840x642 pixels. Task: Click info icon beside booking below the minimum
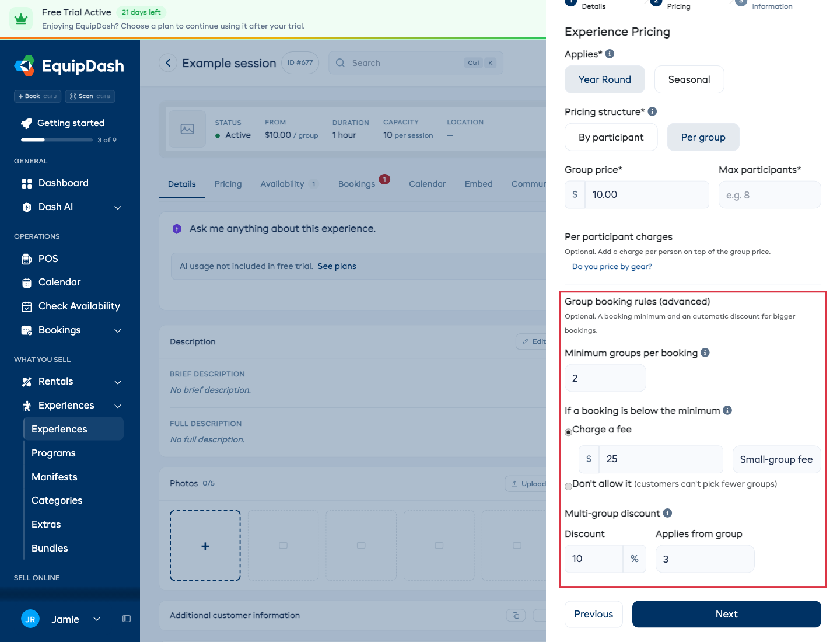tap(727, 410)
